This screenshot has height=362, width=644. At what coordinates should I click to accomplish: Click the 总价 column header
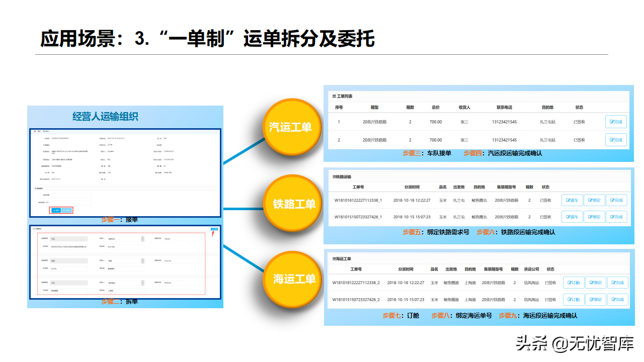436,107
